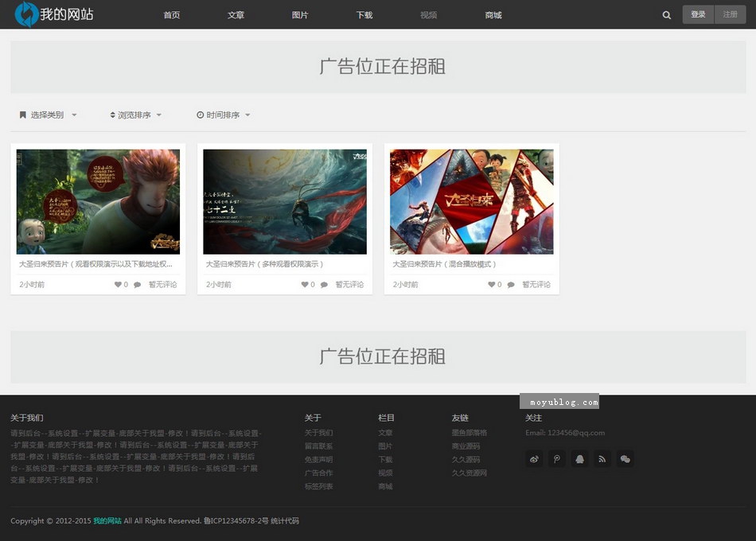
Task: Click comment bubble icon on 多种观看权限演示 card
Action: 324,285
